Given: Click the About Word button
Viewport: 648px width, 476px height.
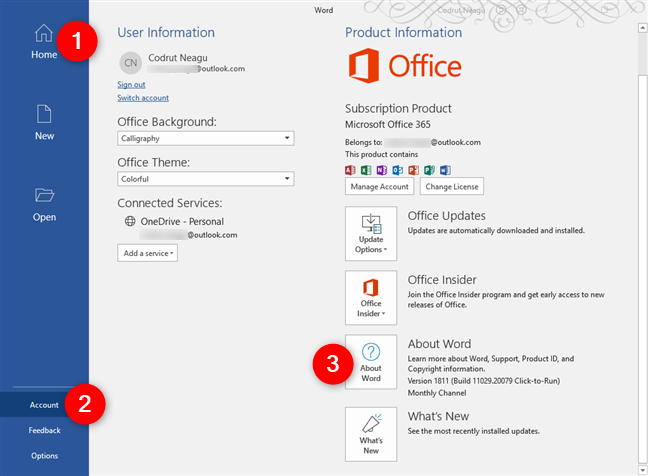Looking at the screenshot, I should tap(371, 362).
